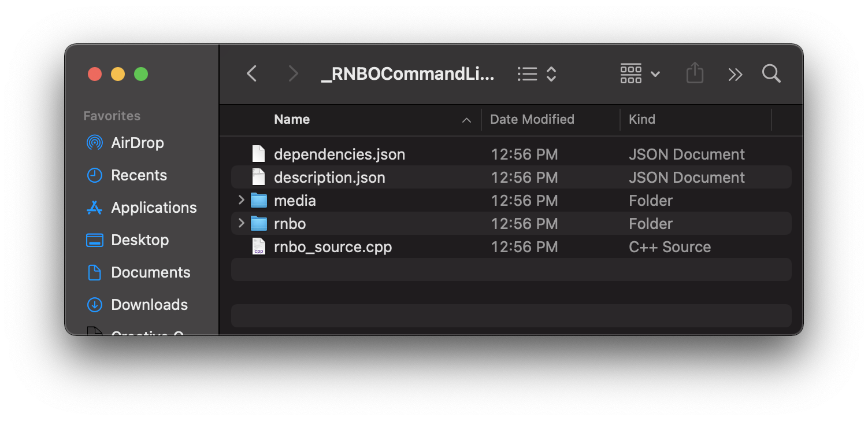This screenshot has width=868, height=421.
Task: Click the JSON document icon beside dependencies.json
Action: [258, 153]
